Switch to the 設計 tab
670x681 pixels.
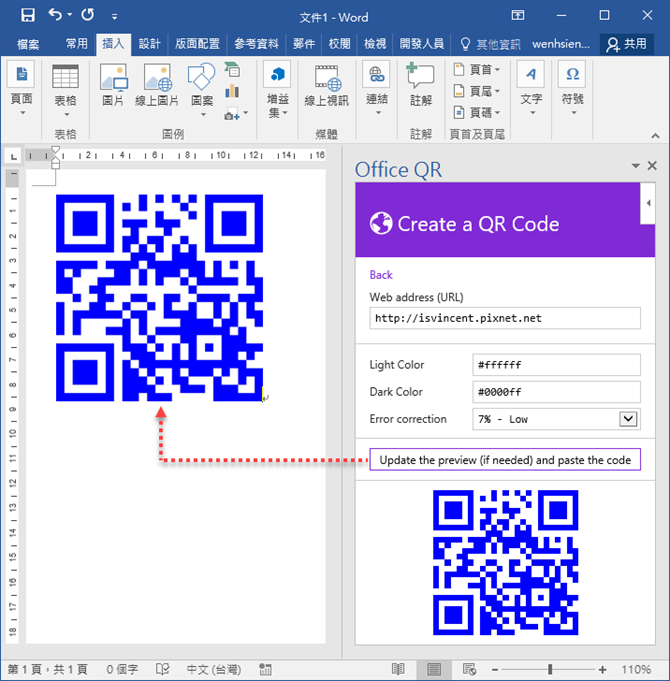pyautogui.click(x=149, y=44)
